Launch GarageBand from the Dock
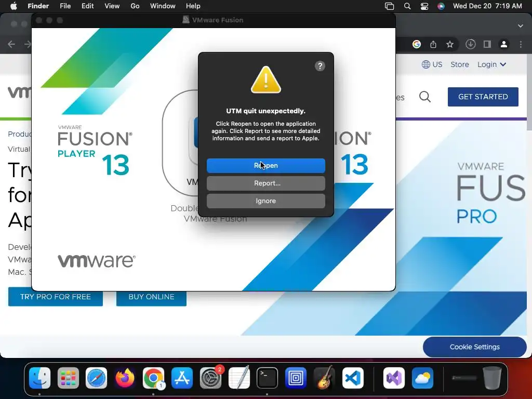 (x=324, y=378)
